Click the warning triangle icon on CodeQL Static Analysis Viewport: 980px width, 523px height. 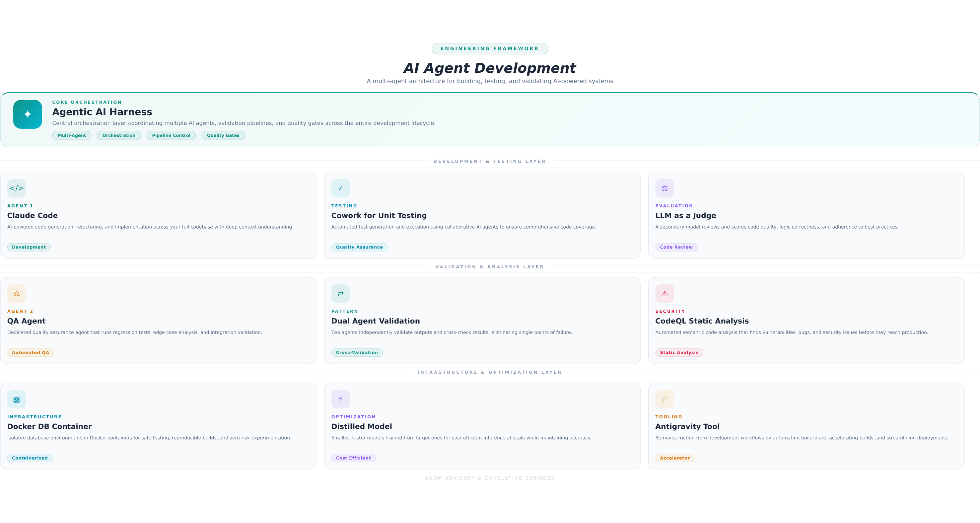point(664,293)
